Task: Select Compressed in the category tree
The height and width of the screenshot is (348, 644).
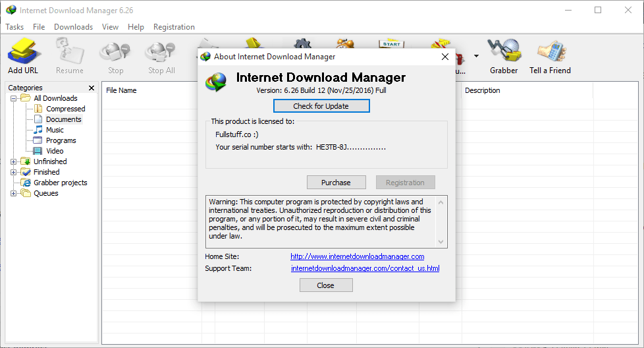Action: [x=66, y=109]
